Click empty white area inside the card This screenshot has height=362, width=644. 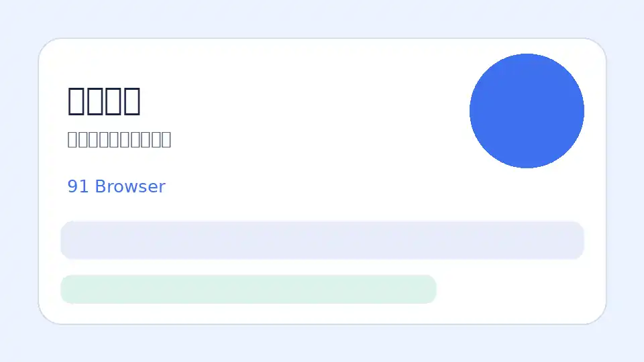(x=312, y=123)
